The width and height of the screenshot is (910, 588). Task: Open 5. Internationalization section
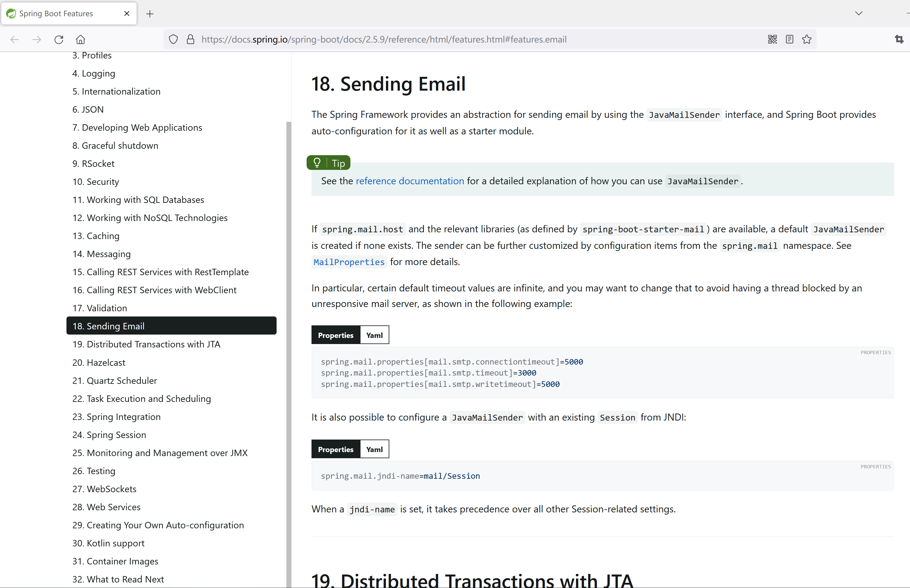tap(116, 91)
